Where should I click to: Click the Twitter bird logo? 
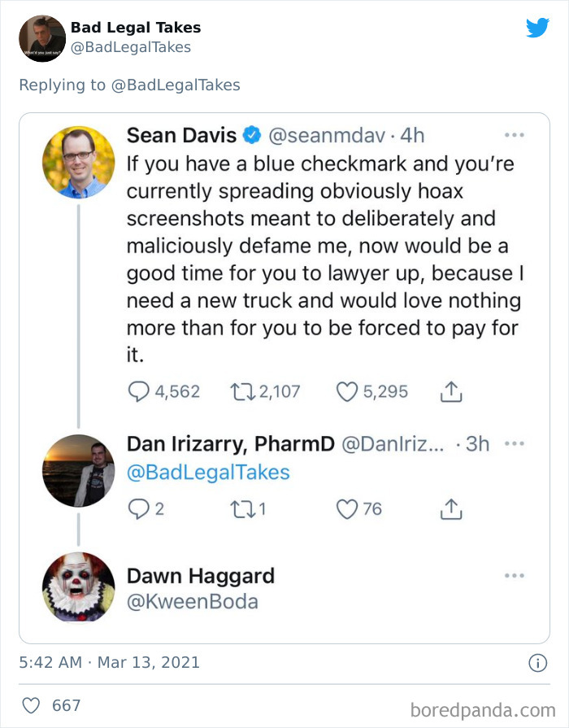[538, 28]
